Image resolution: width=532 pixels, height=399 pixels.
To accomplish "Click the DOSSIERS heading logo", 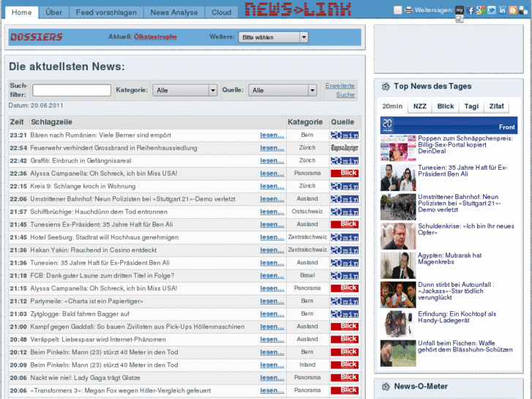I will (37, 37).
